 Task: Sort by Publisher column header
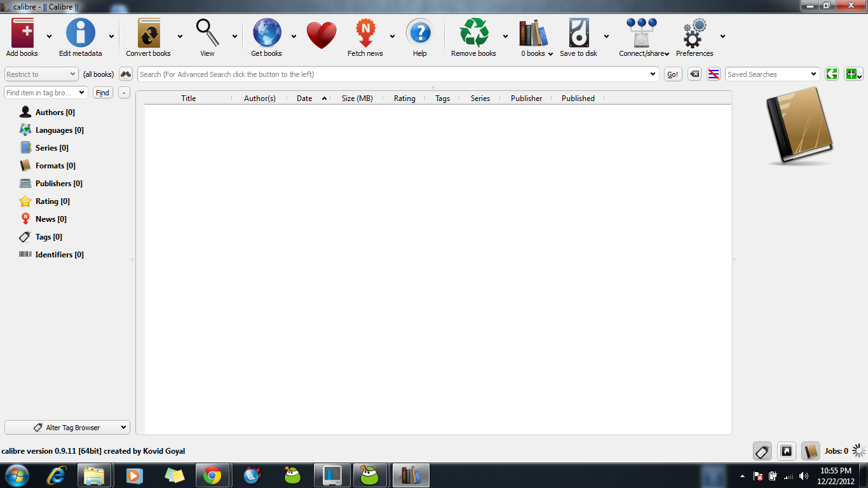point(526,98)
